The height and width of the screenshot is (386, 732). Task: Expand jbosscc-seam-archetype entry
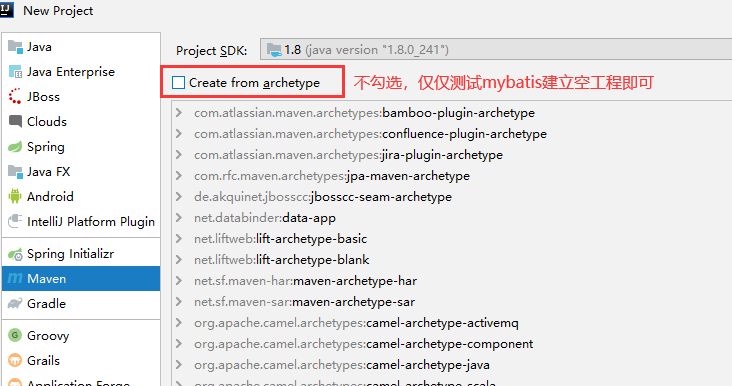click(179, 197)
